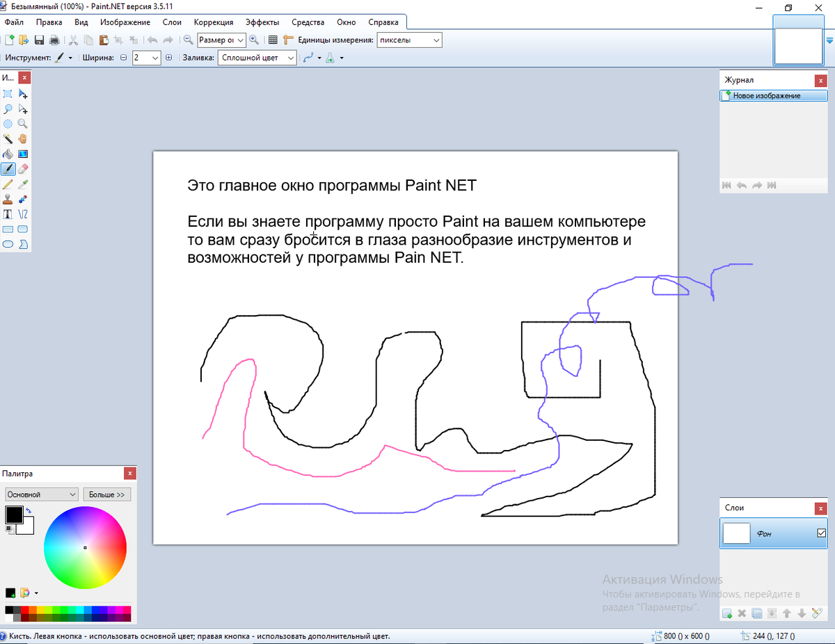Select the Move Selected Pixels tool
Image resolution: width=835 pixels, height=644 pixels.
pyautogui.click(x=23, y=94)
